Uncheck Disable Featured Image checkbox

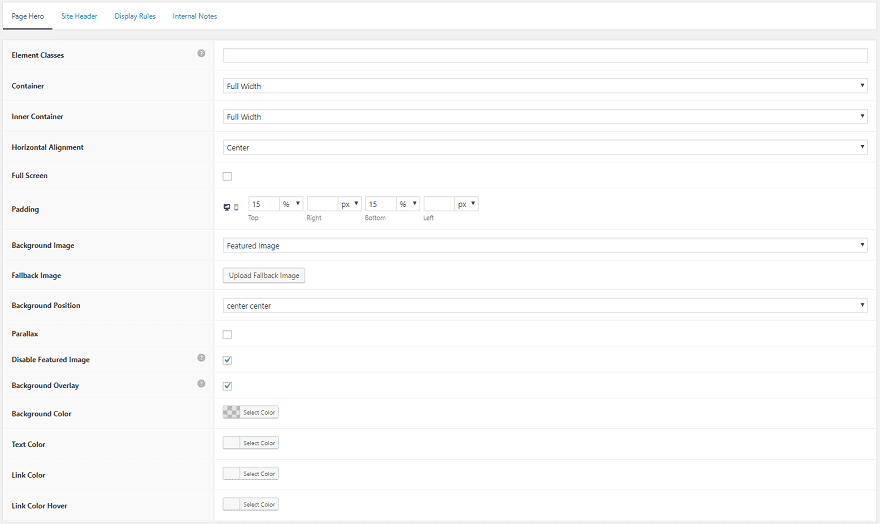point(227,360)
